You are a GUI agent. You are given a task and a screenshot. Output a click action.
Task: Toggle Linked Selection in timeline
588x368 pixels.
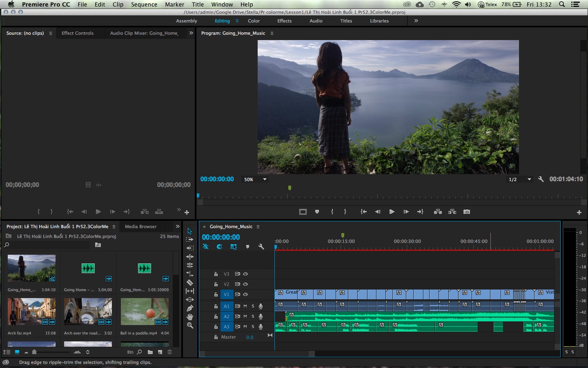click(x=233, y=247)
